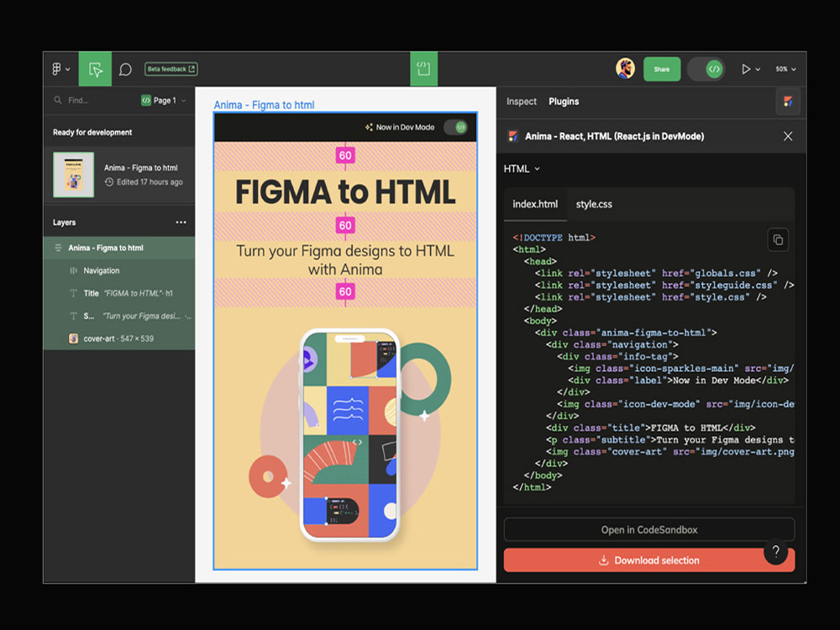Toggle Dev Mode switch in top toolbar
Image resolution: width=840 pixels, height=630 pixels.
point(706,69)
